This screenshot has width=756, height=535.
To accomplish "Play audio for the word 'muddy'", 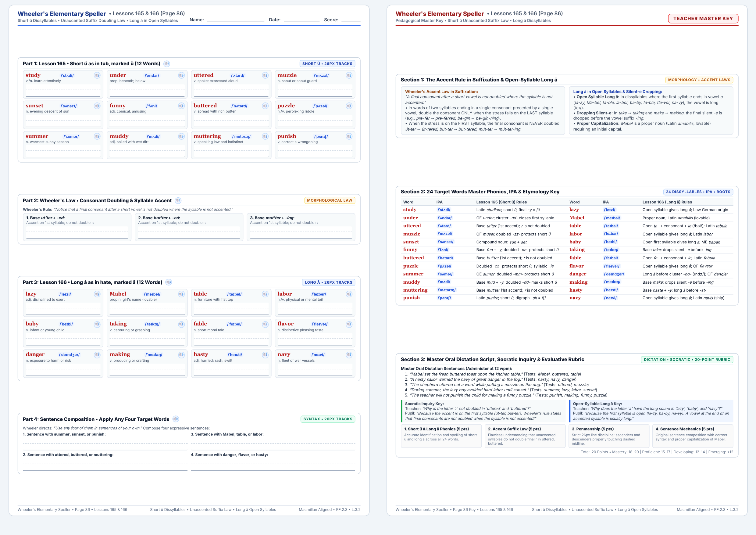I will pos(181,136).
